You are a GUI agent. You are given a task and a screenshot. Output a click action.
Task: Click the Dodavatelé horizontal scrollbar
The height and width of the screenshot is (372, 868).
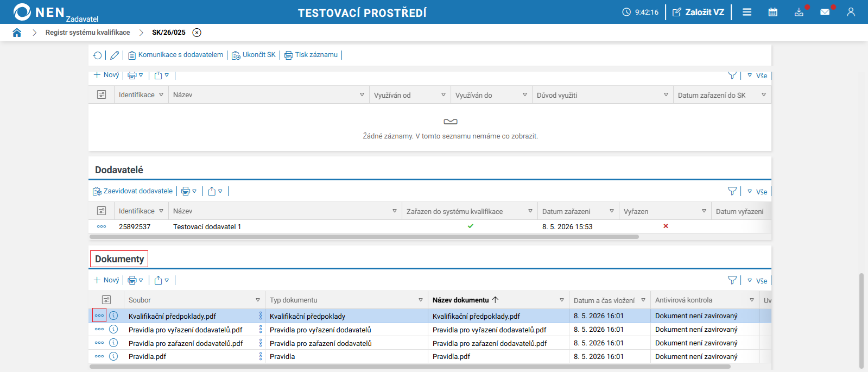click(364, 237)
